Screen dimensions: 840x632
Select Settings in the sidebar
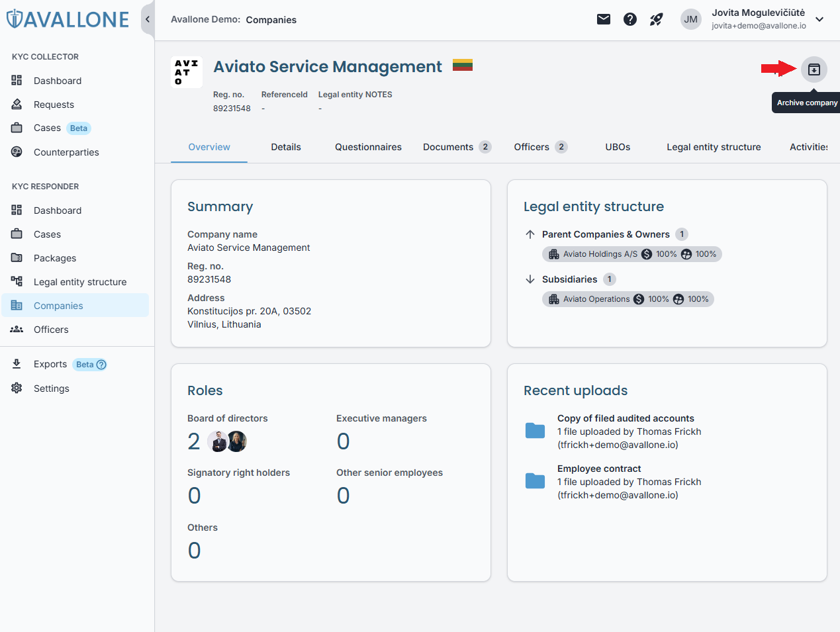click(x=52, y=388)
